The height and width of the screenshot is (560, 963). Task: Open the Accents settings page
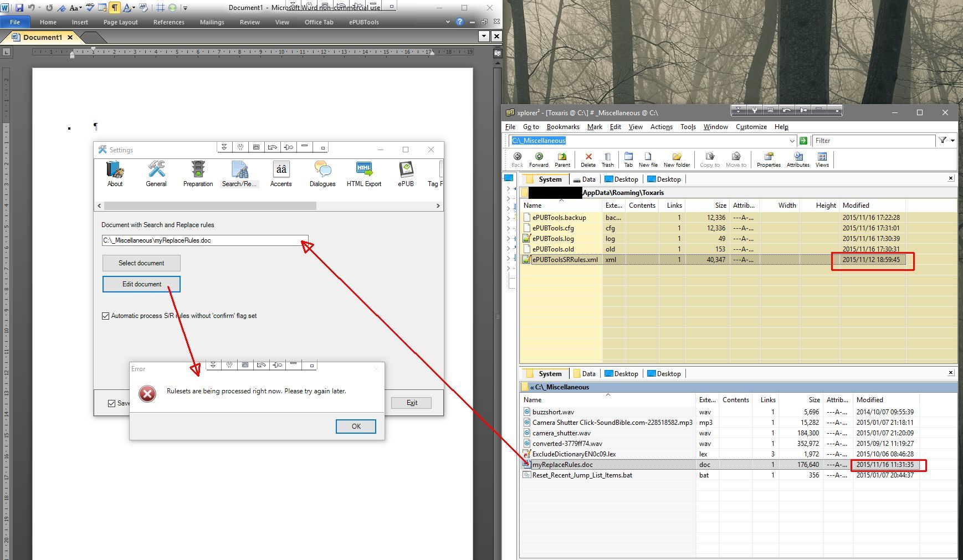(281, 174)
